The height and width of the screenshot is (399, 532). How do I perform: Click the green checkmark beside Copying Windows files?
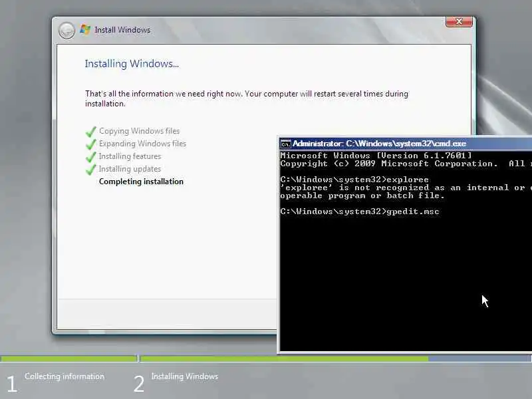(x=91, y=131)
